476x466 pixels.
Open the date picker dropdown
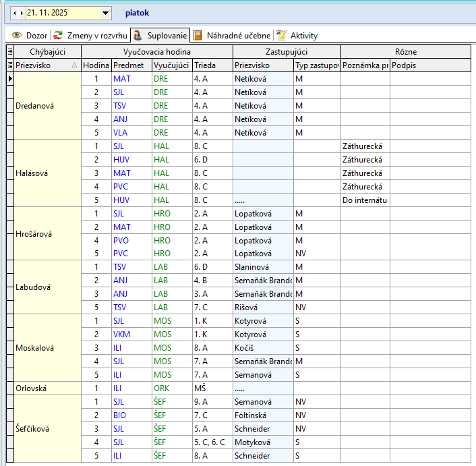(x=105, y=13)
